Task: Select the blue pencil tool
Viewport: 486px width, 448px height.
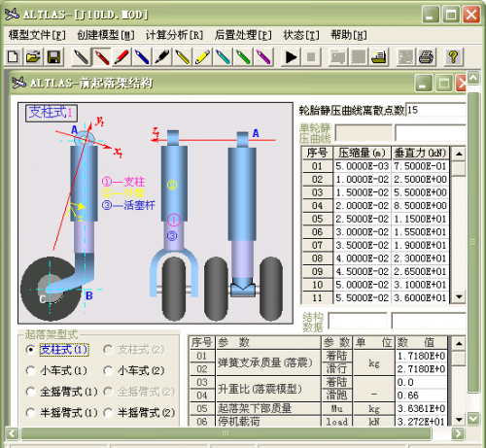Action: 142,57
